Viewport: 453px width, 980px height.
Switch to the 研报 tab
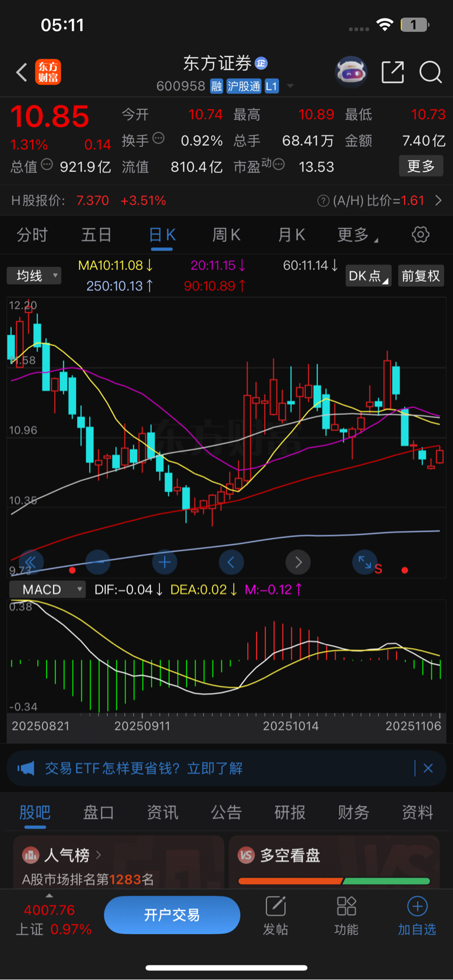click(x=290, y=813)
